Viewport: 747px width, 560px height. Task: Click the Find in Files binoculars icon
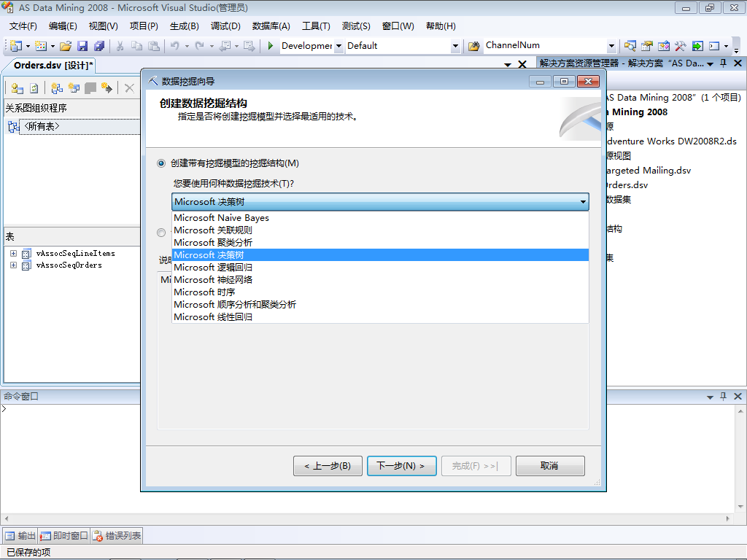[473, 46]
